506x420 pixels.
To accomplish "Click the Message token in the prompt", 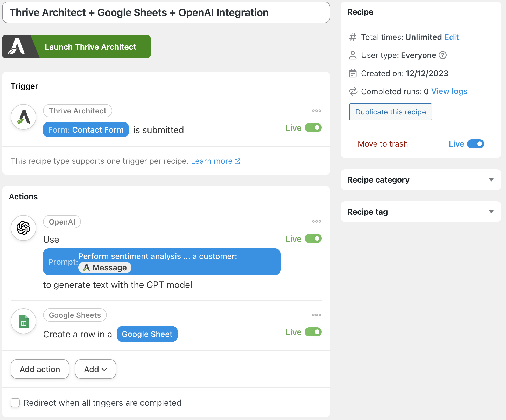I will [x=105, y=267].
